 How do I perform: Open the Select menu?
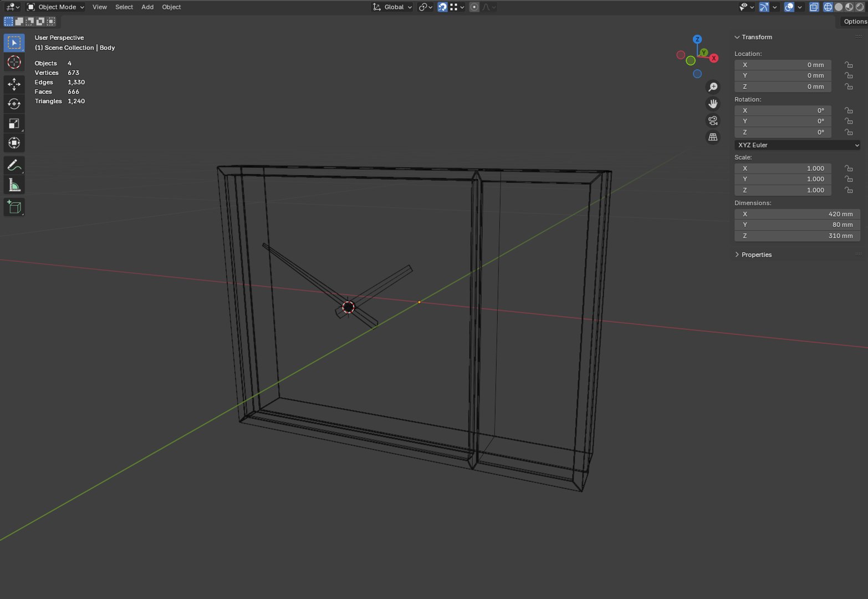click(x=124, y=7)
